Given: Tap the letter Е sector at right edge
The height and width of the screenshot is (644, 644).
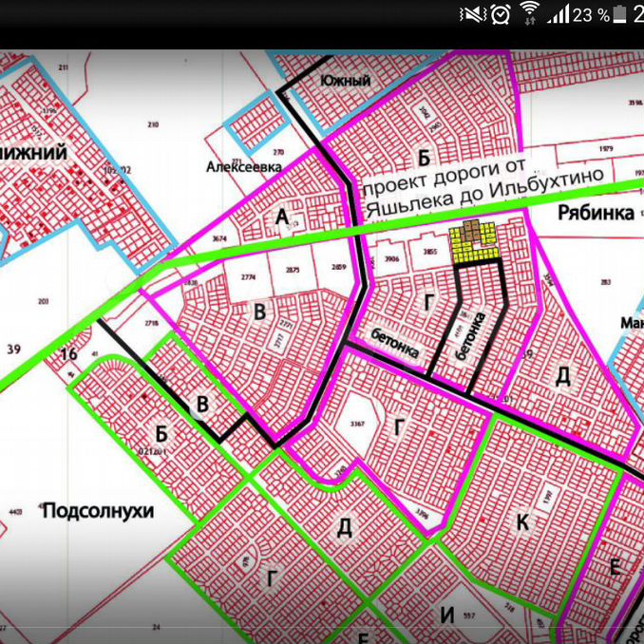Looking at the screenshot, I should (x=615, y=568).
